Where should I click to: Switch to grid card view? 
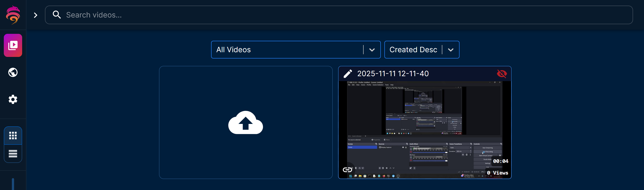13,136
